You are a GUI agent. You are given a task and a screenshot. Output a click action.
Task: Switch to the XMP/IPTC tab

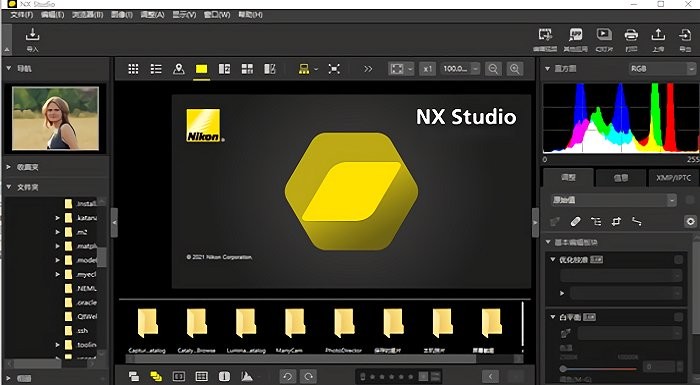[673, 178]
